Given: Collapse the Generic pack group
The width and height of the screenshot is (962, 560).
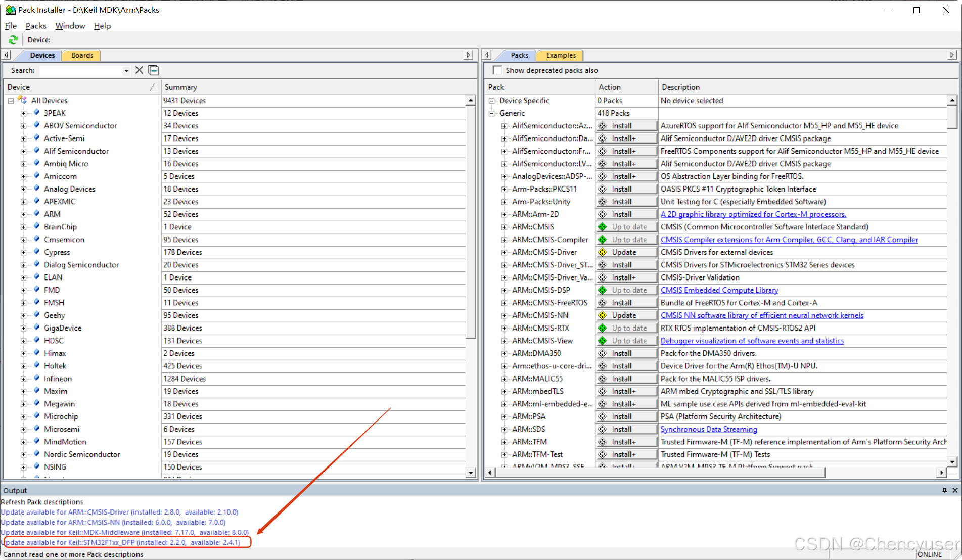Looking at the screenshot, I should pos(491,113).
